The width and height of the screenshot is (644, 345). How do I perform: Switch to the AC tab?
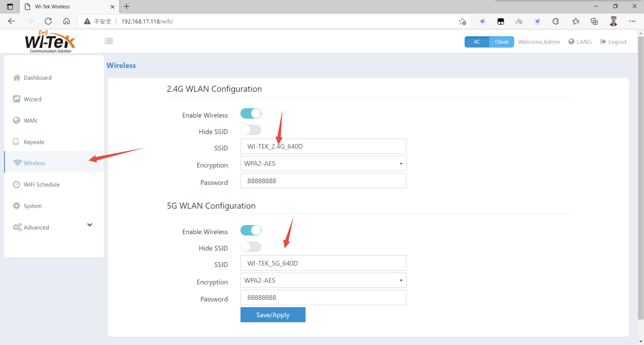tap(477, 42)
